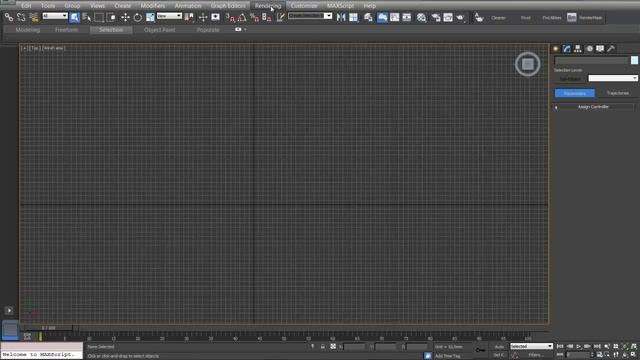Open the Customize menu
This screenshot has width=640, height=360.
[304, 6]
